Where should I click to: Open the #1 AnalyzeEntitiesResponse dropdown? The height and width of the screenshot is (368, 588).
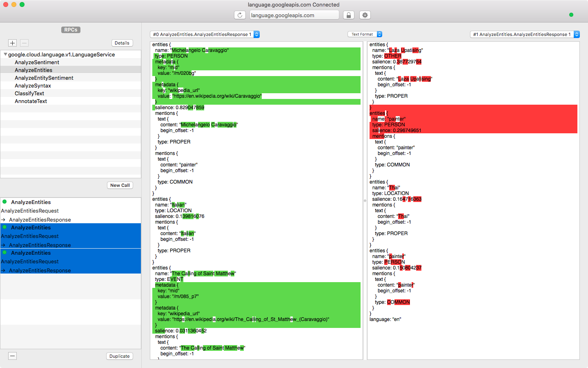(x=525, y=34)
